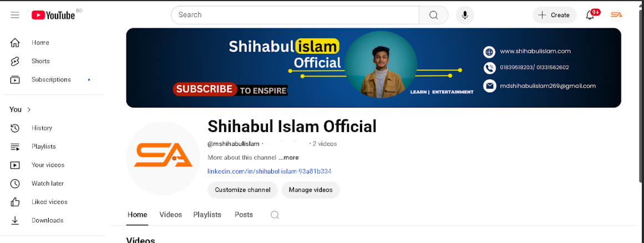Switch to the Posts tab
644x243 pixels.
pos(244,215)
